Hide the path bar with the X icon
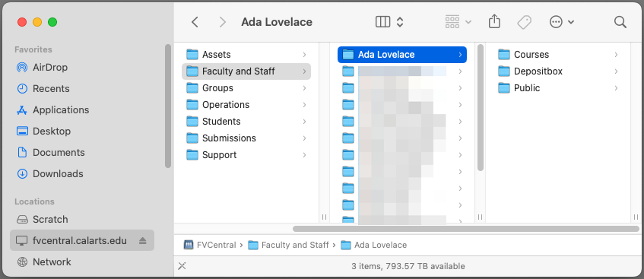Image resolution: width=644 pixels, height=279 pixels. click(x=182, y=266)
